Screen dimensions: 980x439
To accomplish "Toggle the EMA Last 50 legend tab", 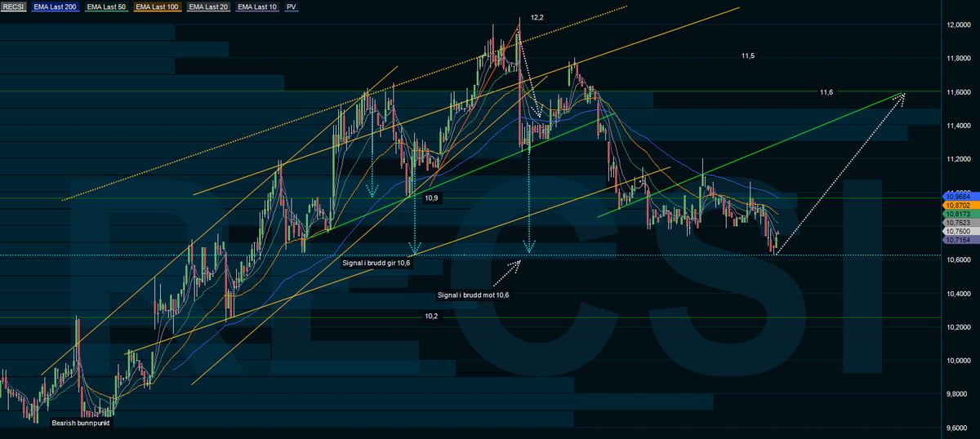I will [x=107, y=7].
